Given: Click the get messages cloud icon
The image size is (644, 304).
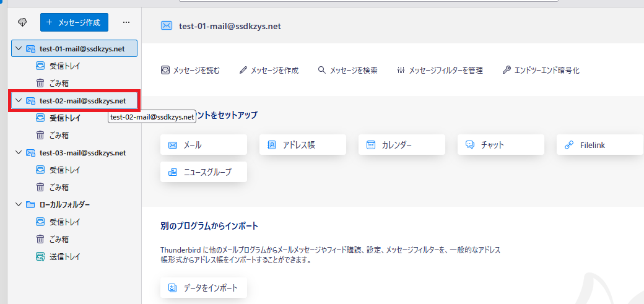Looking at the screenshot, I should (23, 22).
